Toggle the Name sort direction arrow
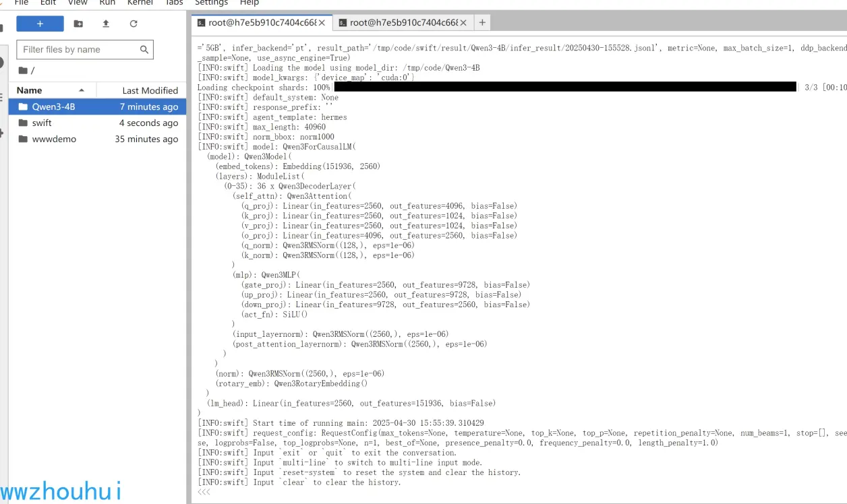 coord(82,90)
